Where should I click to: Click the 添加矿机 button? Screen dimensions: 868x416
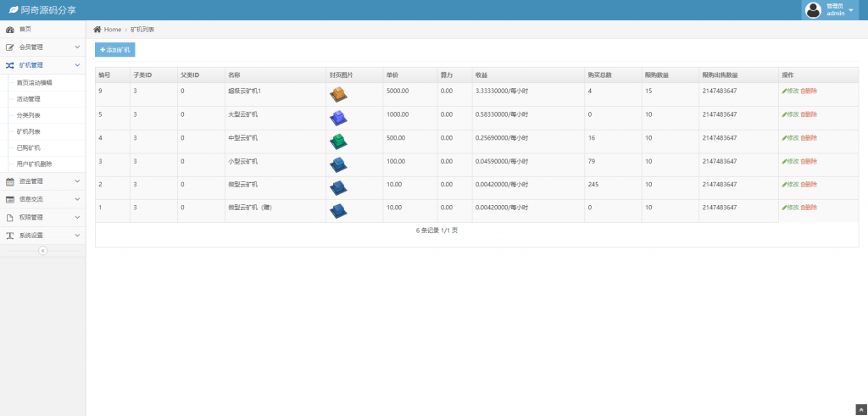(114, 50)
